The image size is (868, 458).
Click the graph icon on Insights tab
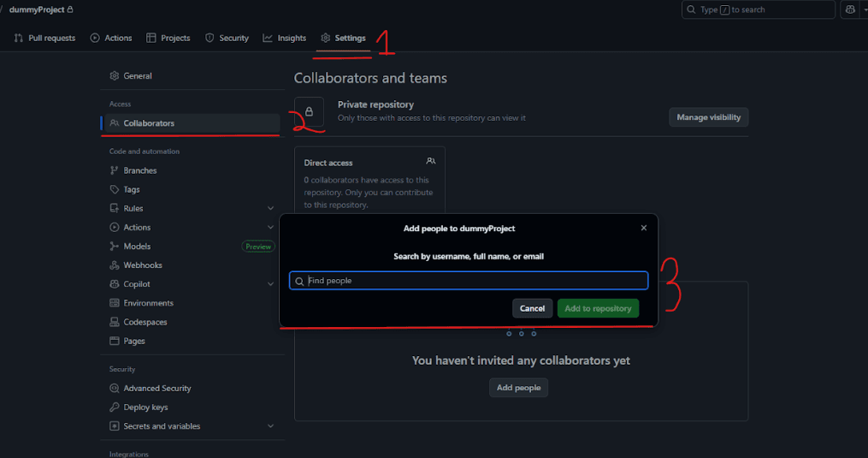pos(268,38)
